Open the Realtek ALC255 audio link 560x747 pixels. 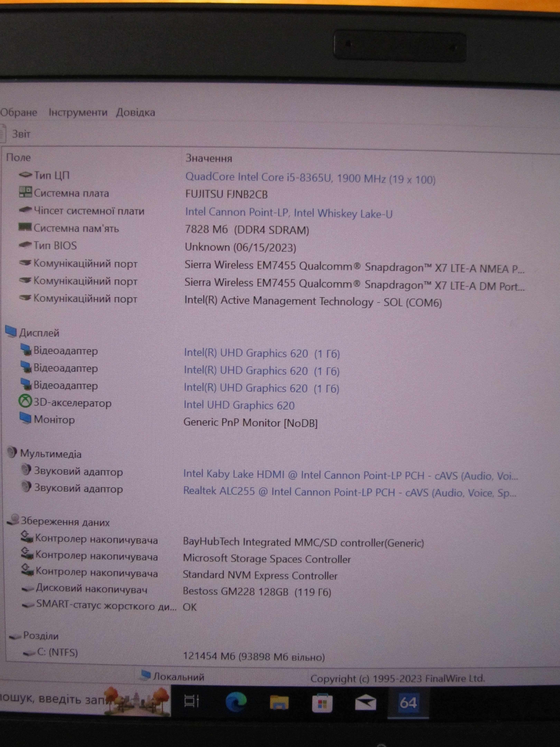tap(350, 492)
